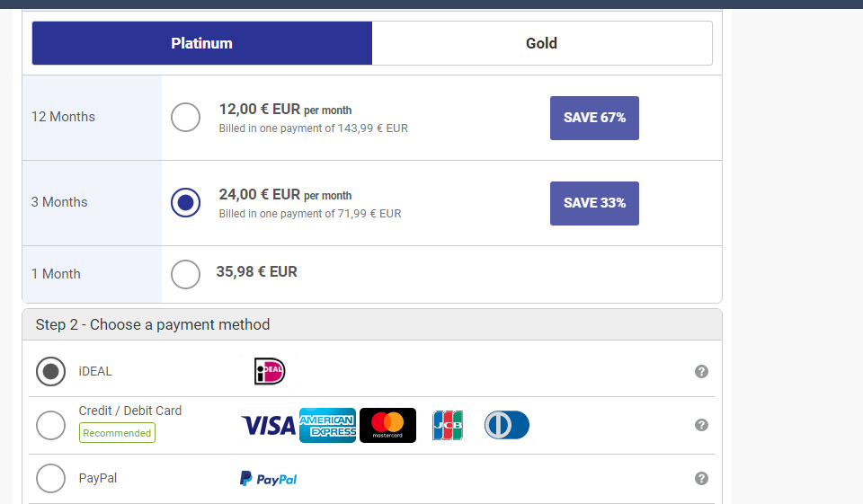
Task: Click the JCB card logo
Action: point(447,425)
